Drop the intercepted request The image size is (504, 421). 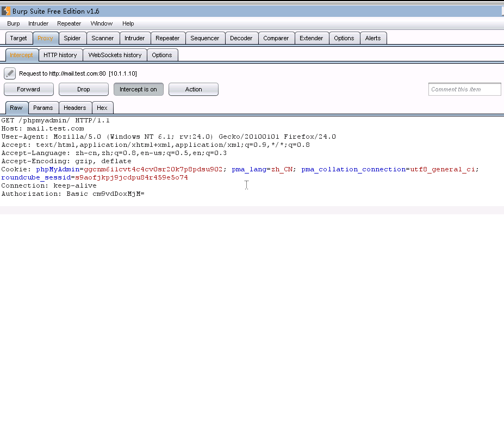click(x=84, y=89)
